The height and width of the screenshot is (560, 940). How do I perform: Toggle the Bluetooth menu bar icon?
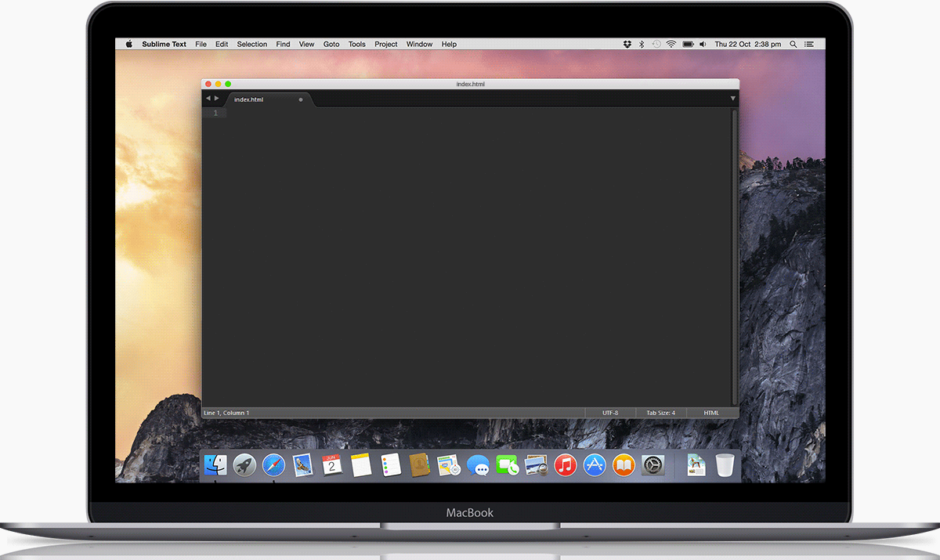(x=642, y=45)
